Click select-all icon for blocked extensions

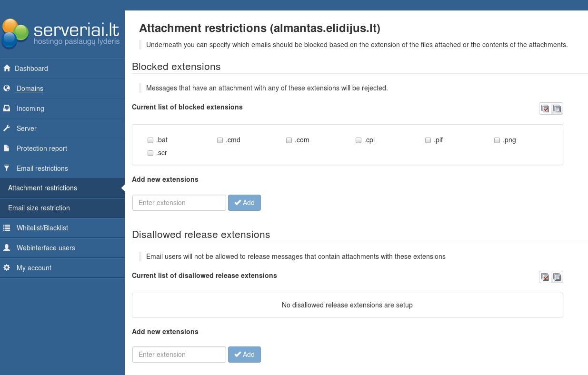(545, 109)
